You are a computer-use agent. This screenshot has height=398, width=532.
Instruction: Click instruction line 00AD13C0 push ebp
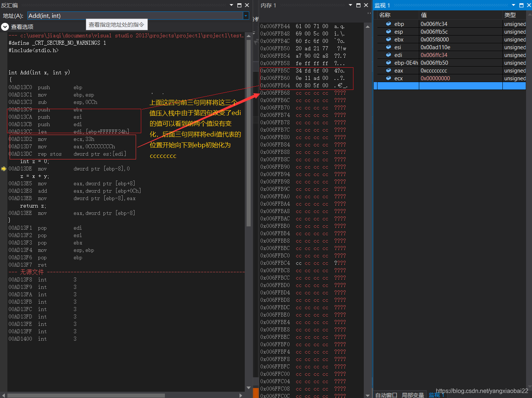pyautogui.click(x=45, y=87)
